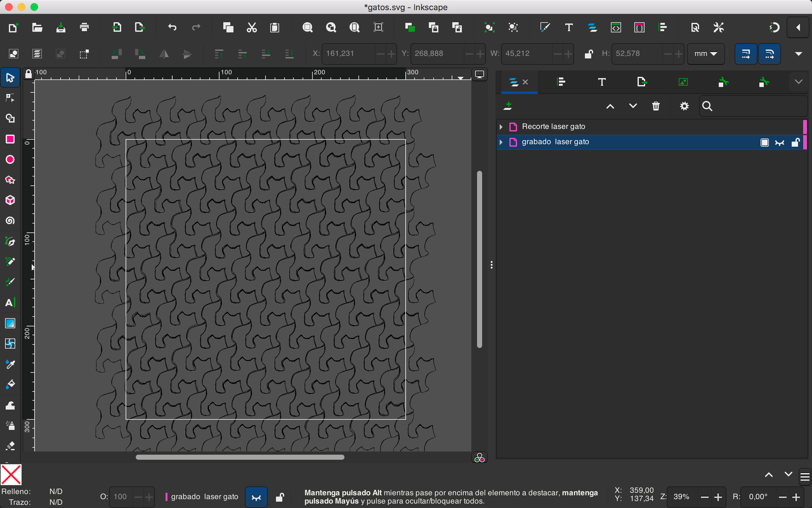The image size is (812, 508).
Task: Click the Print document icon
Action: 84,27
